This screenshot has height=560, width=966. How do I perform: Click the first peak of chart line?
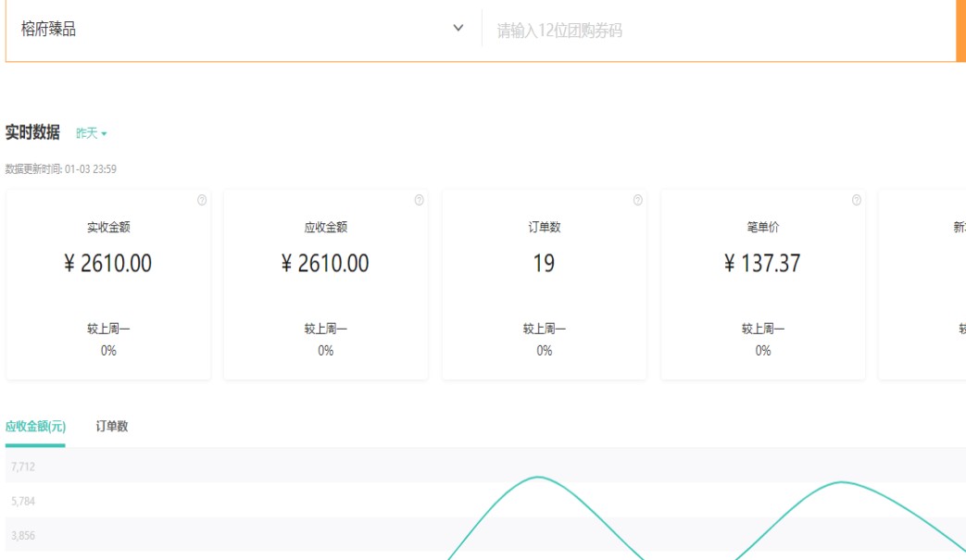click(539, 478)
